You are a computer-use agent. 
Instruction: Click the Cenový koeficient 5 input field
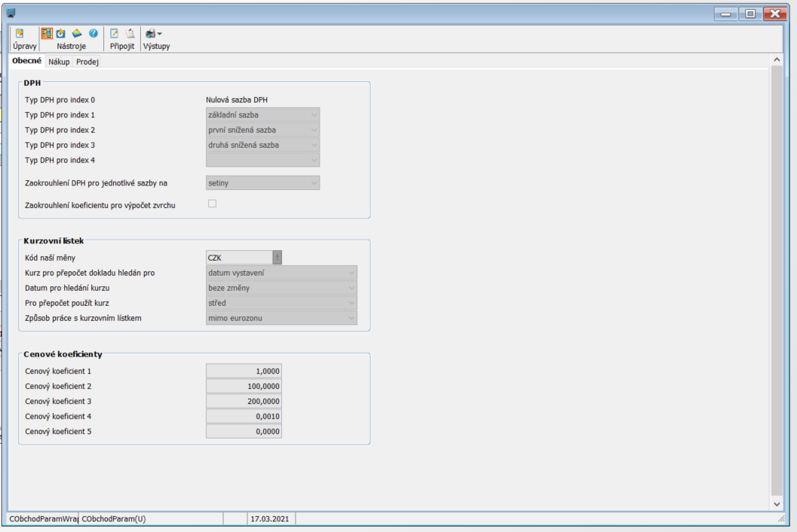(244, 431)
